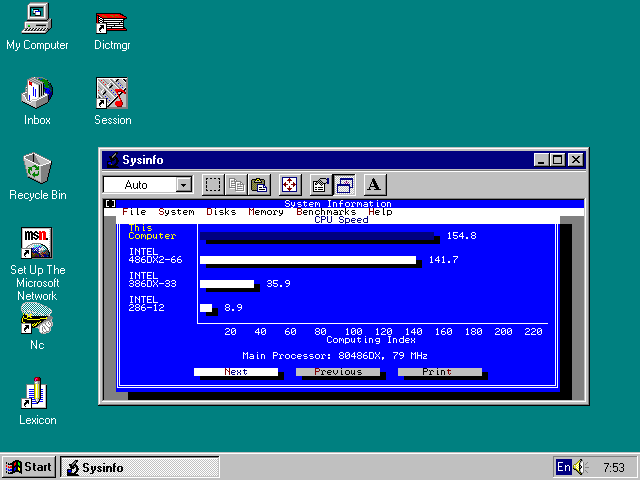The height and width of the screenshot is (480, 640).
Task: Open the Properties toolbar icon
Action: 321,185
